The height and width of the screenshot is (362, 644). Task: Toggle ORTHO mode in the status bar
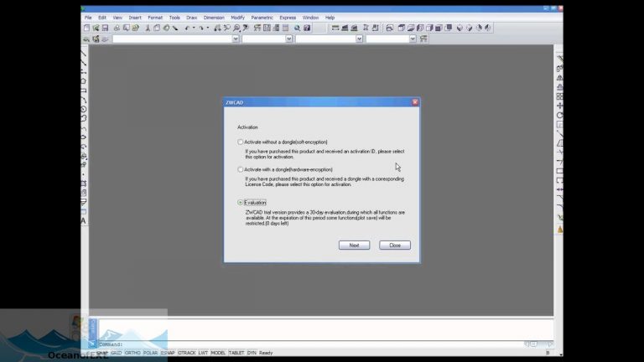(x=132, y=353)
